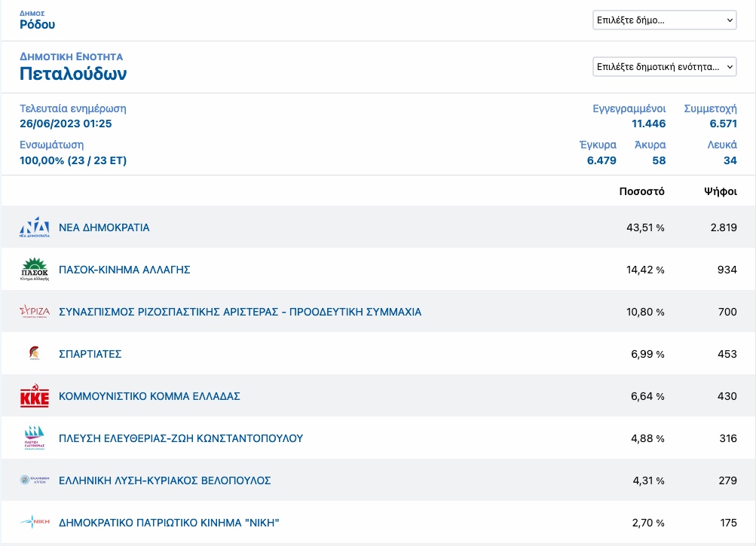Click the 100,00% (23 / 23 ΕΤ) value
Viewport: 756px width, 546px height.
(73, 160)
